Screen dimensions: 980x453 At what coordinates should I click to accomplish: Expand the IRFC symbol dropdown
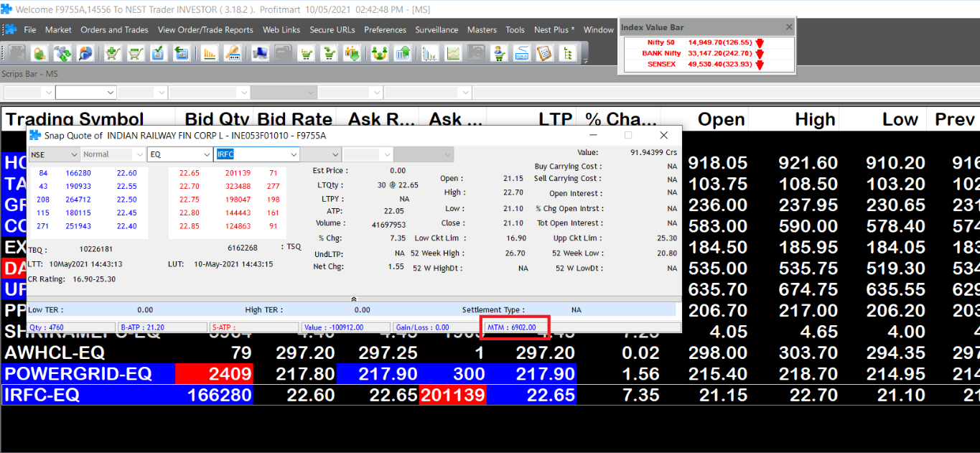(293, 154)
